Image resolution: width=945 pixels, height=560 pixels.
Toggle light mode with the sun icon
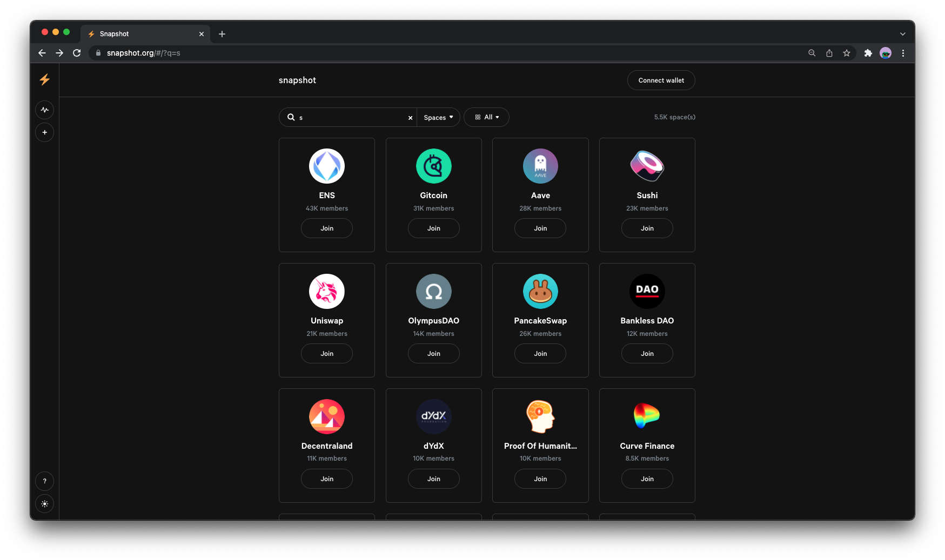click(44, 504)
